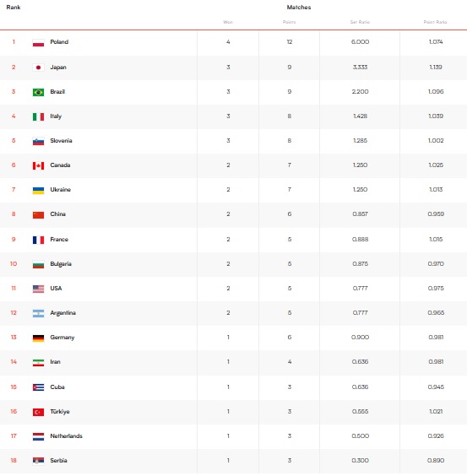Viewport: 467px width, 476px height.
Task: Open the Slovenia team link
Action: click(61, 141)
